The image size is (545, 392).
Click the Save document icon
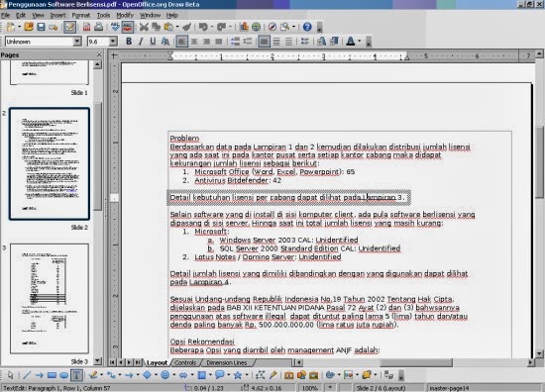pyautogui.click(x=41, y=27)
